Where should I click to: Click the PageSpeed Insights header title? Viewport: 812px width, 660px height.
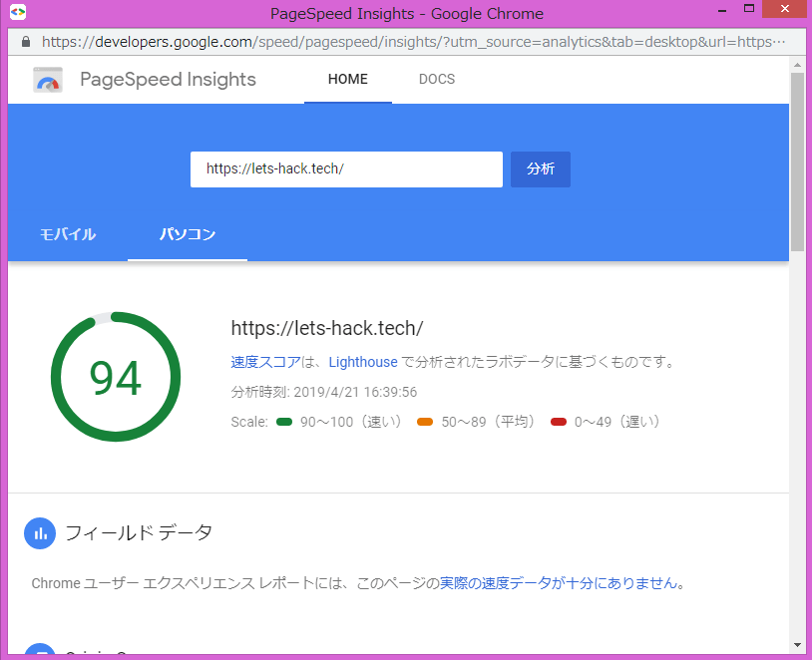click(x=168, y=79)
